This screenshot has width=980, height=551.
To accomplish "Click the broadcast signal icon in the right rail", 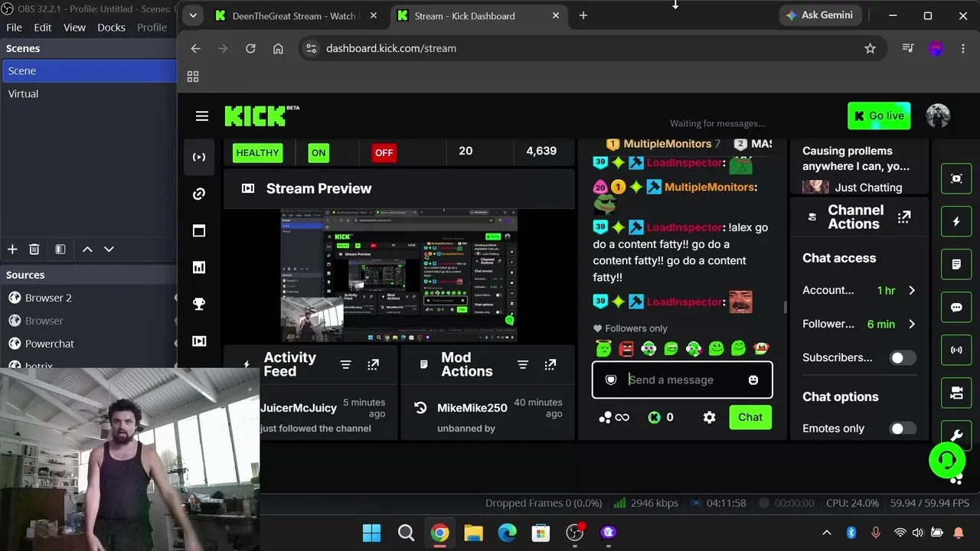I will (x=956, y=350).
